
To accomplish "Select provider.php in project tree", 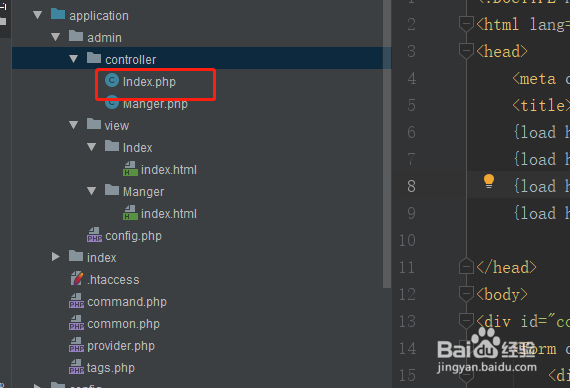I will [121, 346].
